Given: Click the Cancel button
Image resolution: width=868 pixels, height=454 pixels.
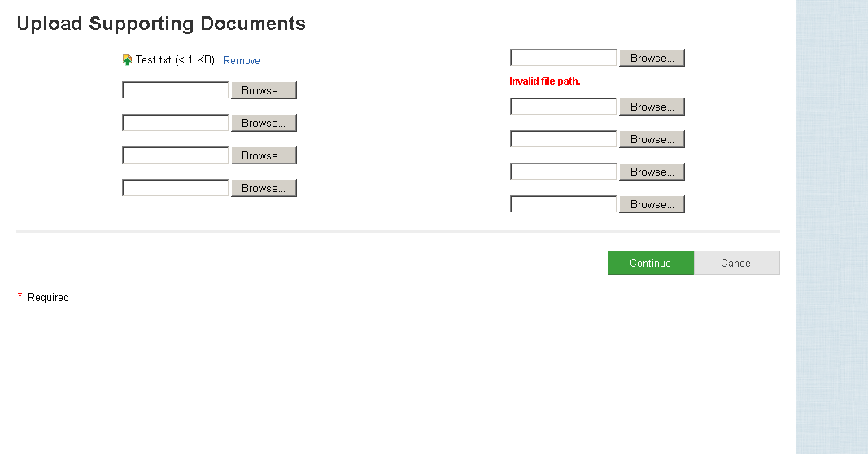Looking at the screenshot, I should click(x=737, y=263).
